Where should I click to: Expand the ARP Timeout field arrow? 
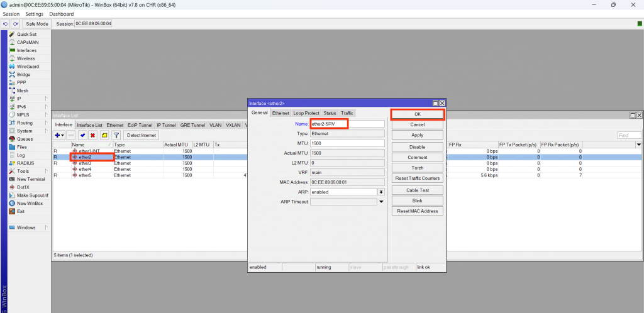click(x=380, y=202)
